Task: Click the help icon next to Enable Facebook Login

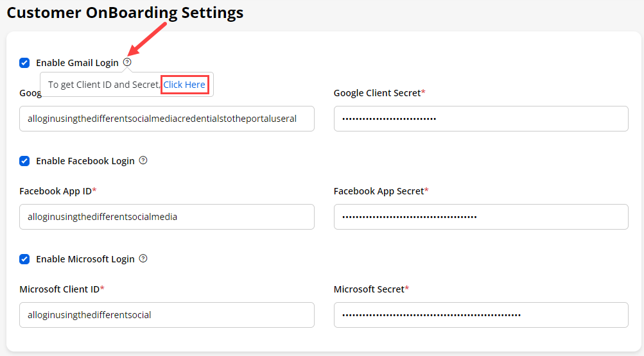Action: pos(143,160)
